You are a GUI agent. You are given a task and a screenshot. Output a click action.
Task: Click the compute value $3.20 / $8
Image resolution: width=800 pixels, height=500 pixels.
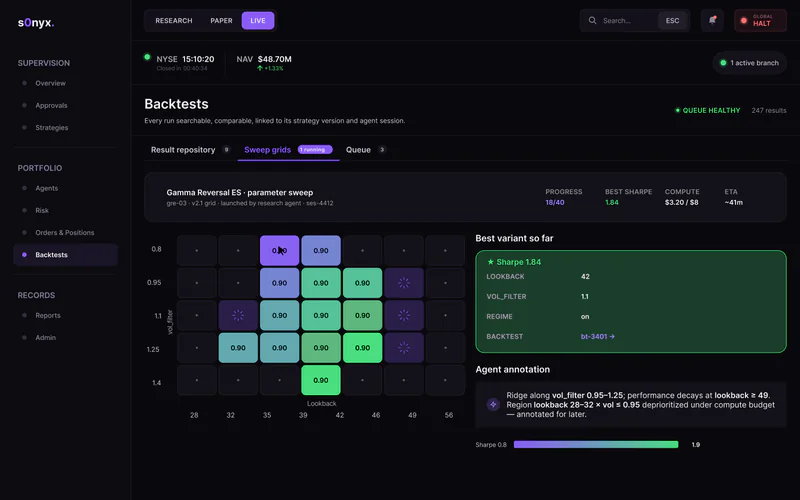tap(682, 203)
